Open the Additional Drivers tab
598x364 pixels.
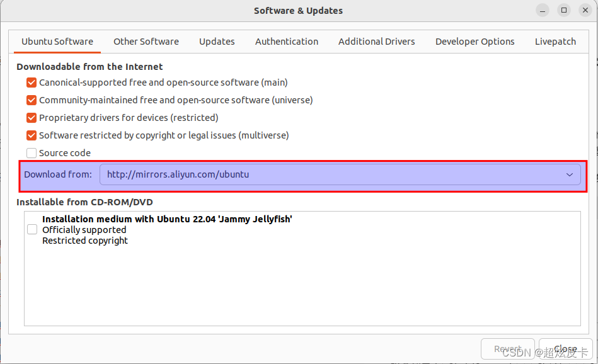[377, 42]
